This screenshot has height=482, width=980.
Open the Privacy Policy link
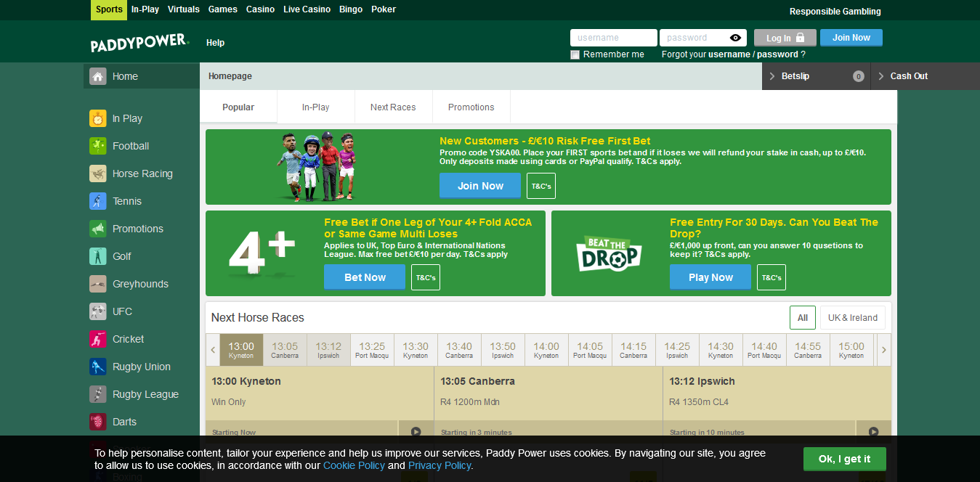point(440,465)
